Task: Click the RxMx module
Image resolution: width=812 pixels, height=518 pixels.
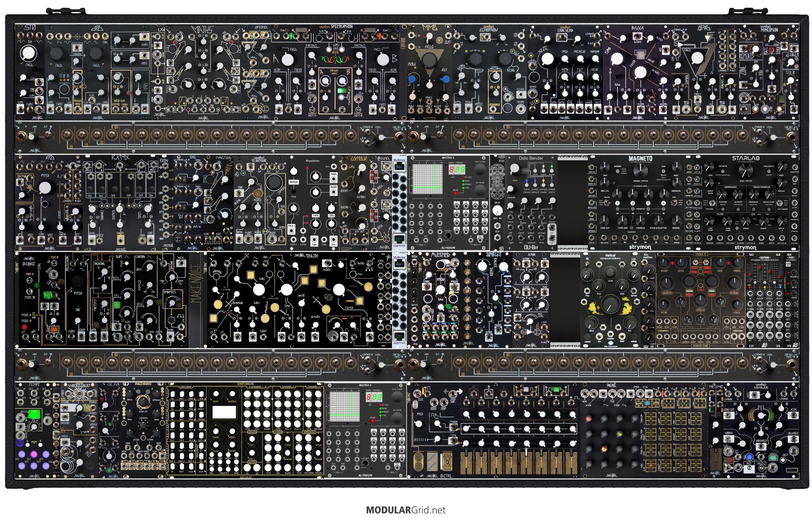Action: 121,203
